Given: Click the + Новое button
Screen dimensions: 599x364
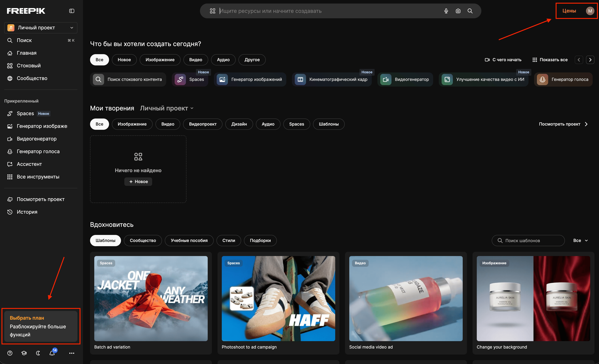Looking at the screenshot, I should (138, 182).
